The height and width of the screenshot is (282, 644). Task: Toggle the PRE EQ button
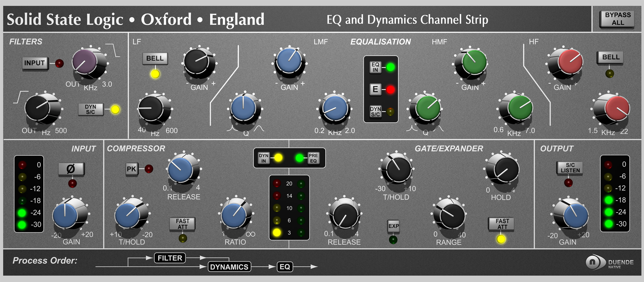point(313,158)
